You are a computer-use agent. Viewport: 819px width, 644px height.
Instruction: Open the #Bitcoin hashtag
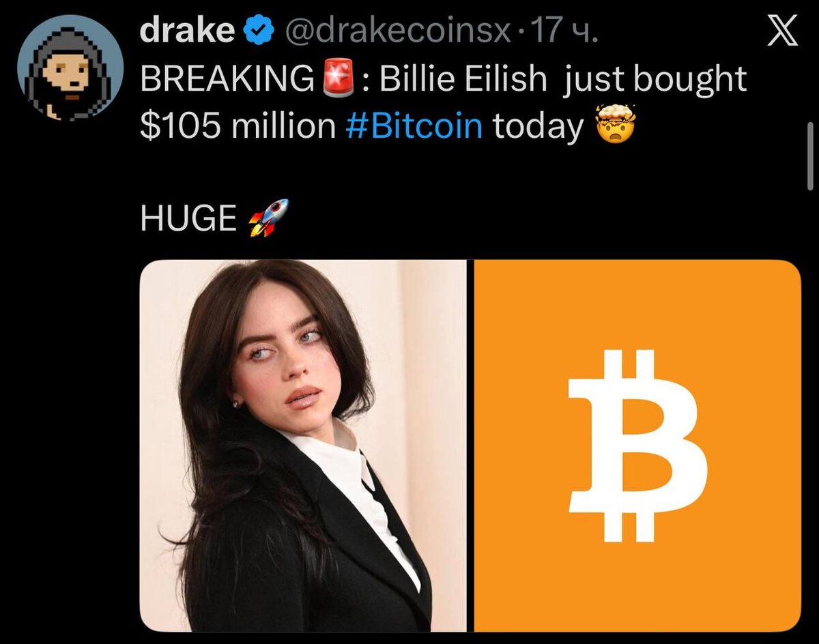[x=414, y=126]
